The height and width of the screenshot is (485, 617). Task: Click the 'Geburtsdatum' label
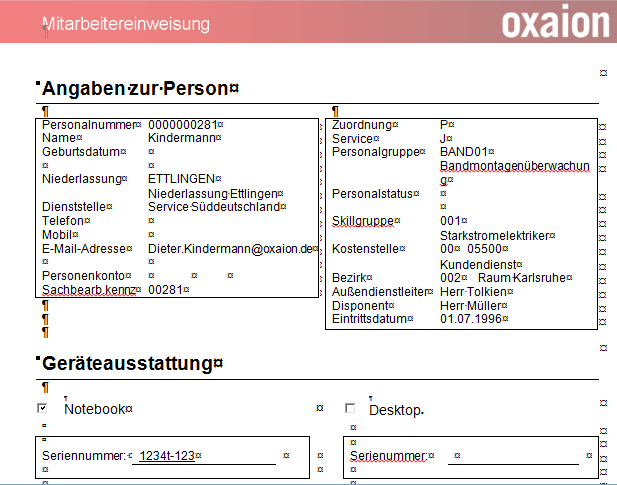coord(81,152)
